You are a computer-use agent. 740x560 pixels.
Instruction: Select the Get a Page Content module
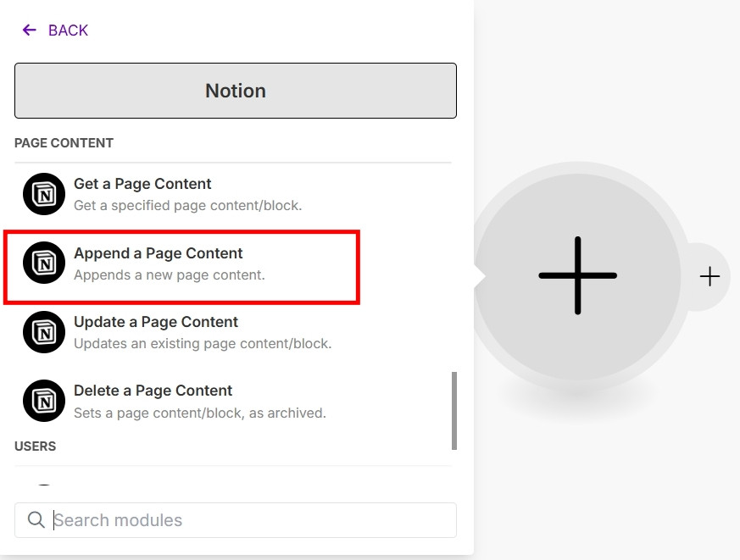click(233, 194)
